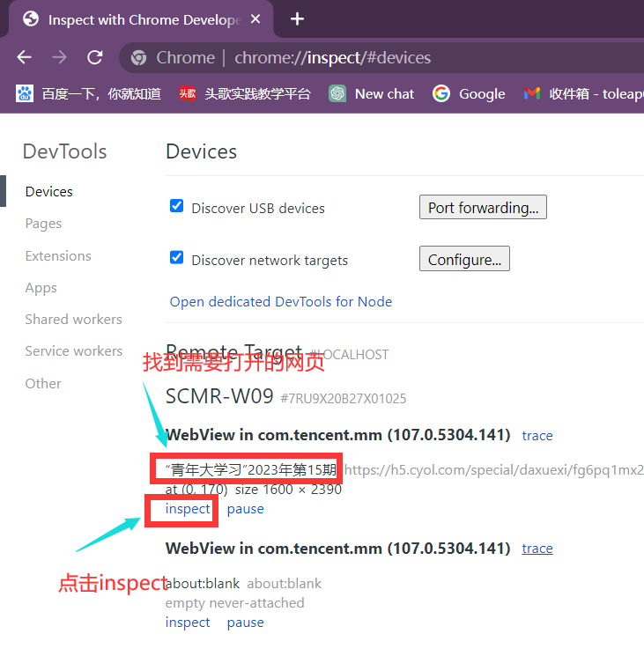Click the #LOCALHOST label

point(349,355)
